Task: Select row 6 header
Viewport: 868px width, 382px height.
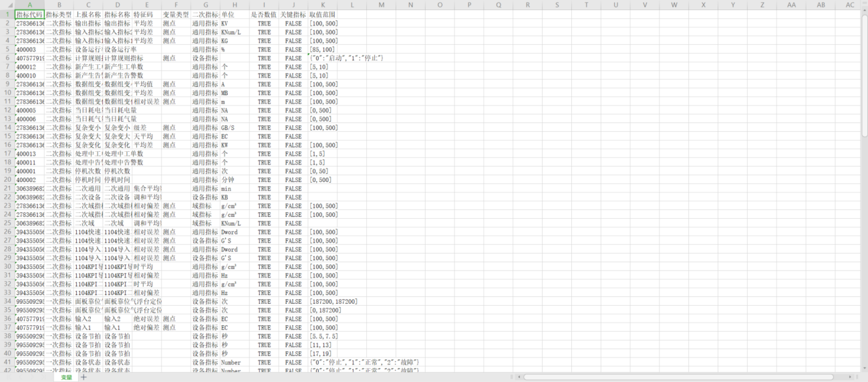Action: pos(7,58)
